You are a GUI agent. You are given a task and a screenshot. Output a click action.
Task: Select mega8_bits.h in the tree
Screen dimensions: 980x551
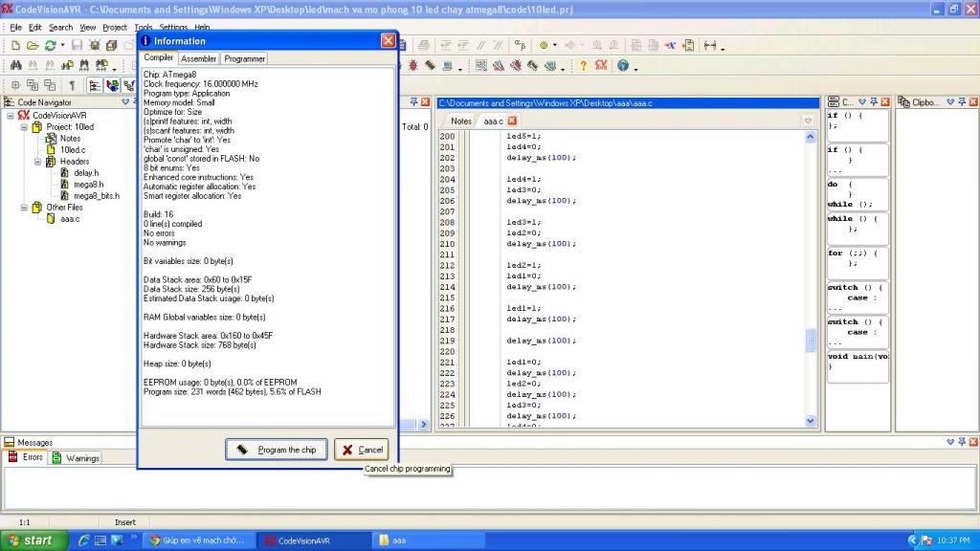(97, 196)
